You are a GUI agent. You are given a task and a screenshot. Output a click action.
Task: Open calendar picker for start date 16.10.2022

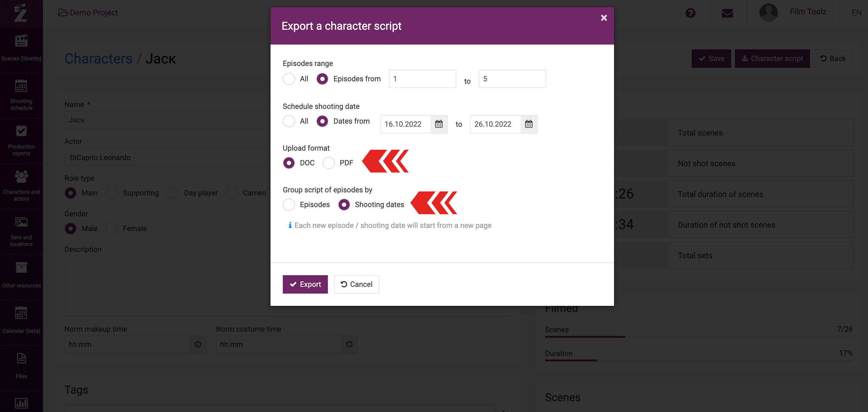click(x=439, y=124)
